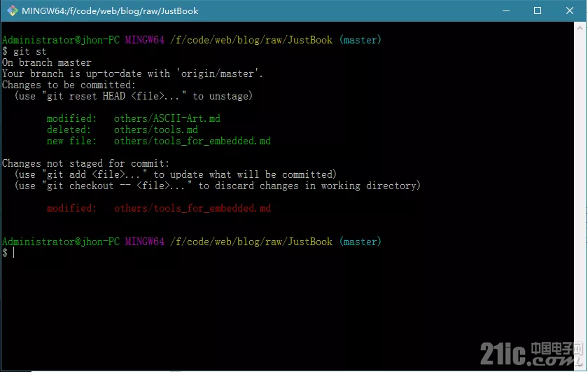Click green line 'modified: others/ASCII-Art.md'
The height and width of the screenshot is (372, 588).
pyautogui.click(x=134, y=118)
